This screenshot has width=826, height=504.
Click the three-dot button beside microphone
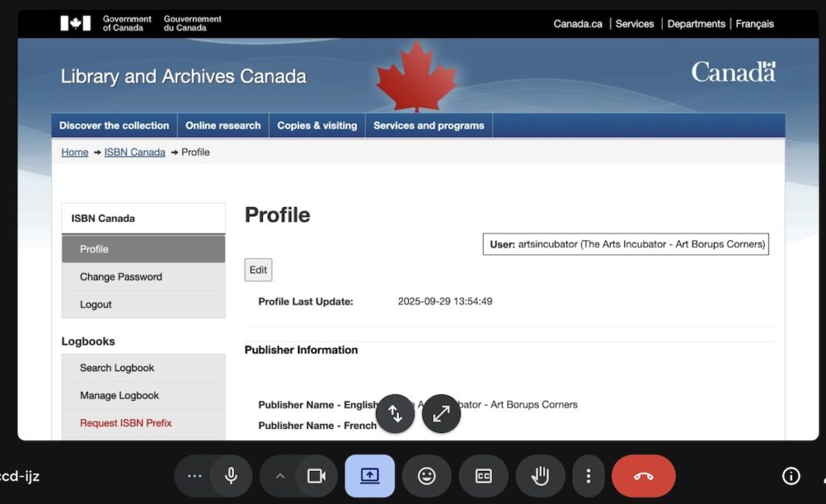tap(194, 476)
